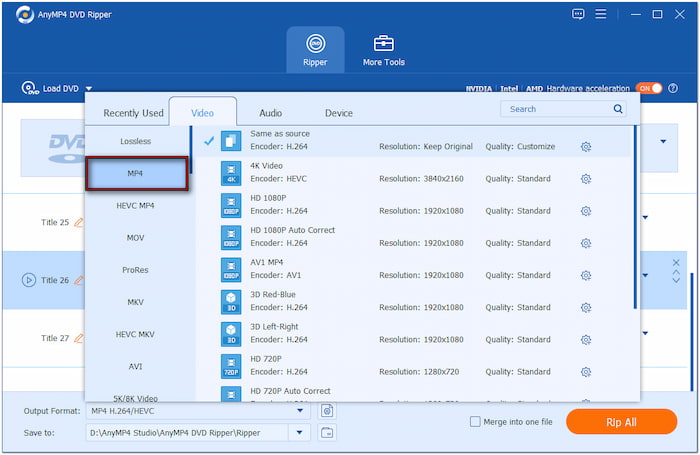
Task: Select ProRes format category
Action: tap(135, 270)
